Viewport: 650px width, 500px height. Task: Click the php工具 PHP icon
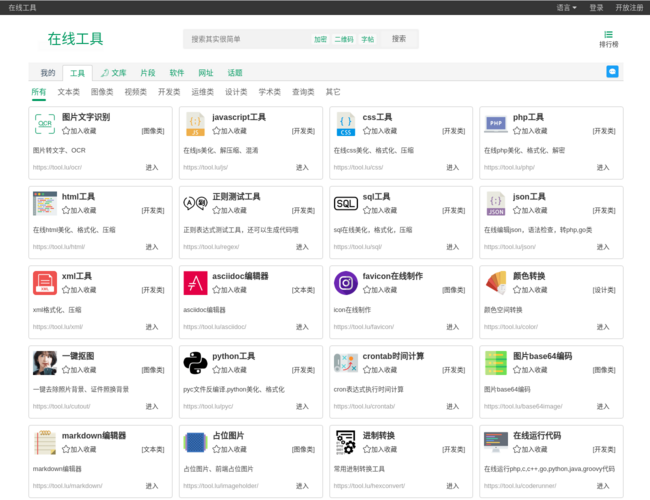point(496,123)
